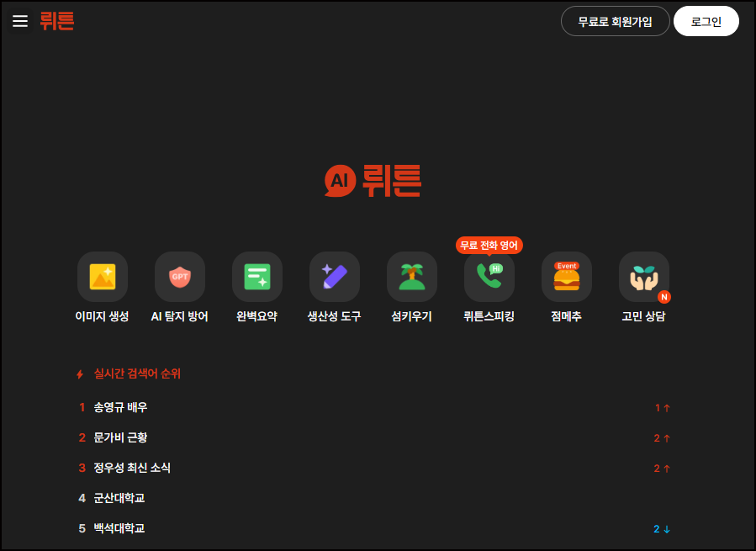
Task: Select the 섬키우기 palm tree icon
Action: point(411,276)
